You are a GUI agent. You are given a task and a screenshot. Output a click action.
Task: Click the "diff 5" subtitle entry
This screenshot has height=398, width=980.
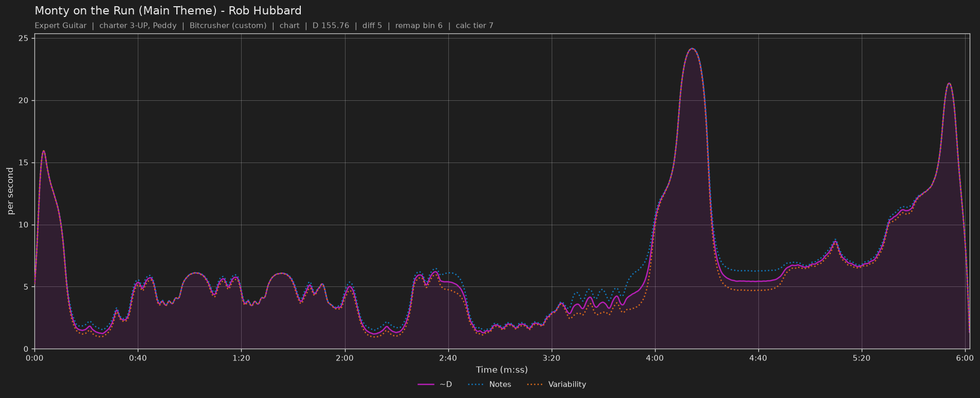372,26
